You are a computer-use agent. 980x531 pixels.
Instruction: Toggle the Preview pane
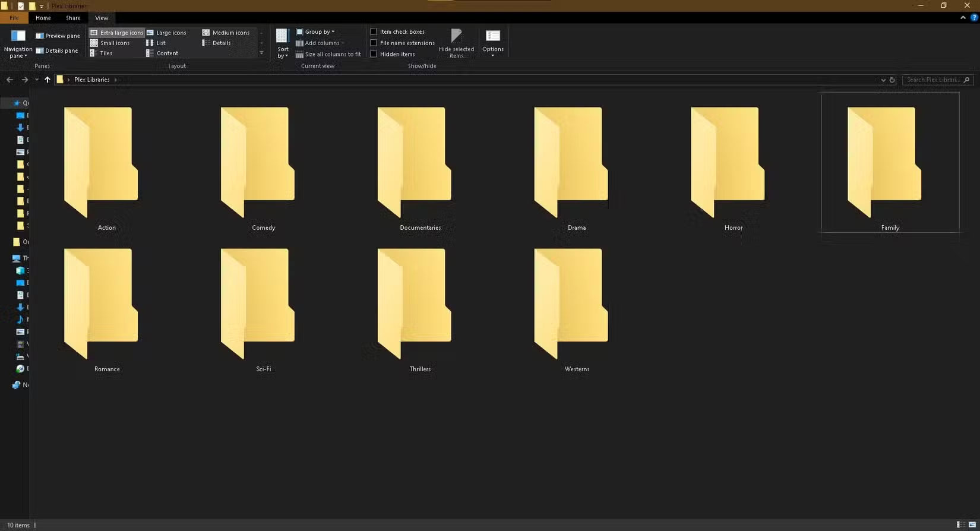pyautogui.click(x=58, y=36)
